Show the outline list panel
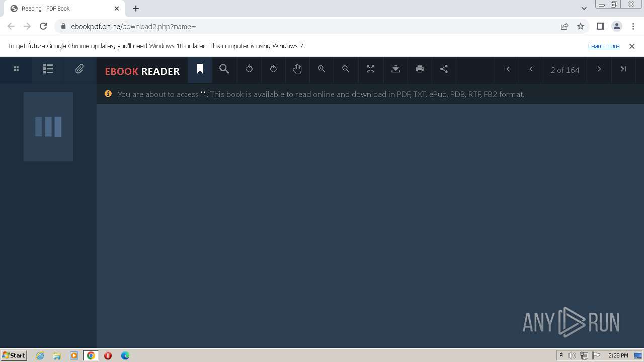This screenshot has height=362, width=644. (48, 69)
